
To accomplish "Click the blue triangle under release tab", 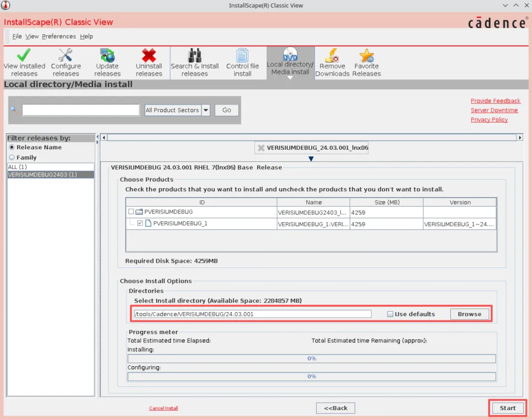I will pyautogui.click(x=311, y=159).
